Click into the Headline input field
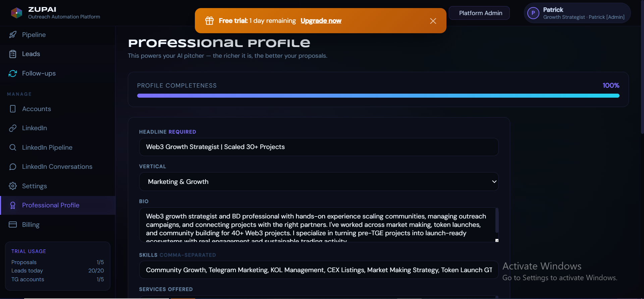 pos(319,147)
